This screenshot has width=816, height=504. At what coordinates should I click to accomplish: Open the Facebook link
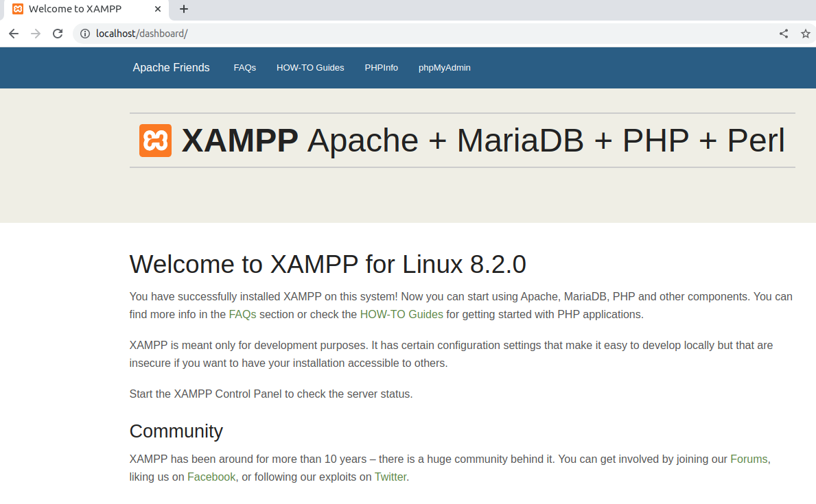pos(211,477)
